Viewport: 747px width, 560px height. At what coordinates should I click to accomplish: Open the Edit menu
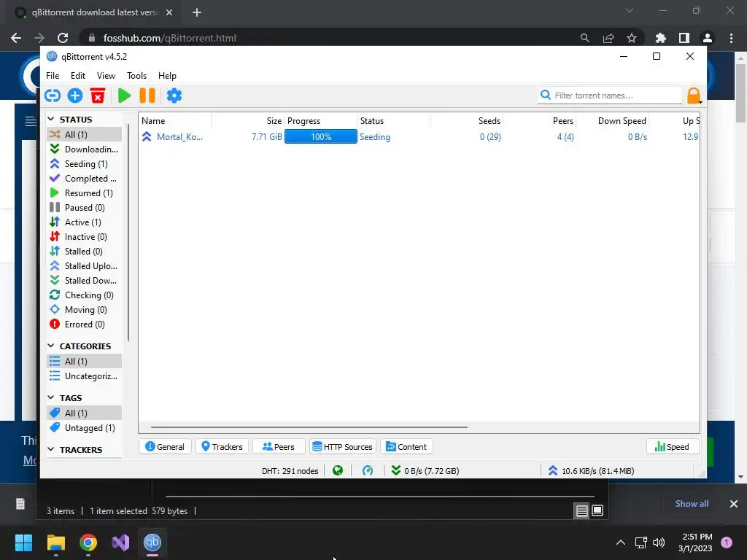77,76
